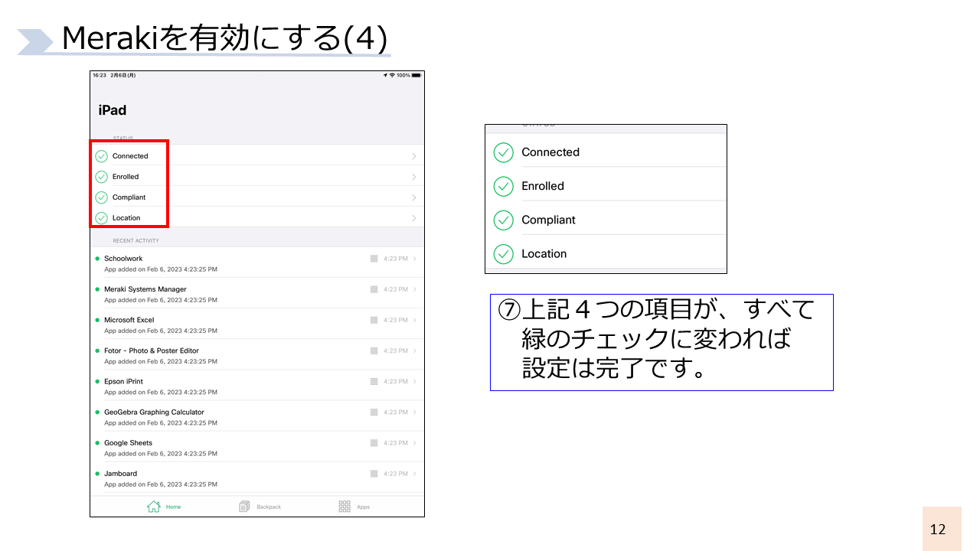Click the Home house icon in the bottom bar
Image resolution: width=980 pixels, height=551 pixels.
[x=154, y=507]
